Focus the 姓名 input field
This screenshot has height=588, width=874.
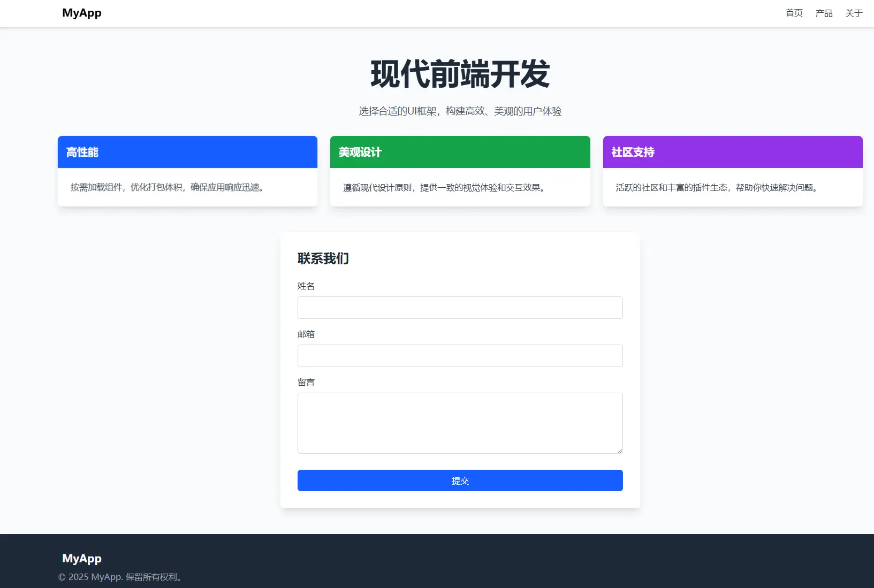[460, 308]
